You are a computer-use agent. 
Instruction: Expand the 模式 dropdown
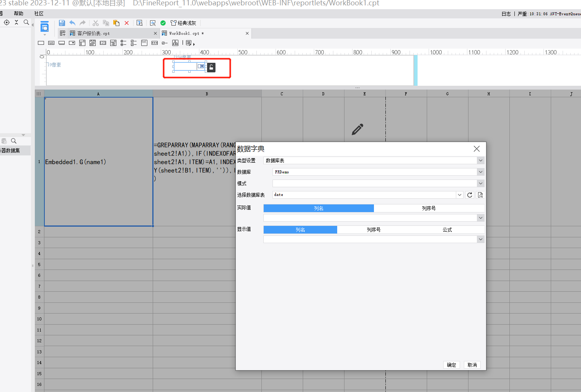click(x=481, y=183)
